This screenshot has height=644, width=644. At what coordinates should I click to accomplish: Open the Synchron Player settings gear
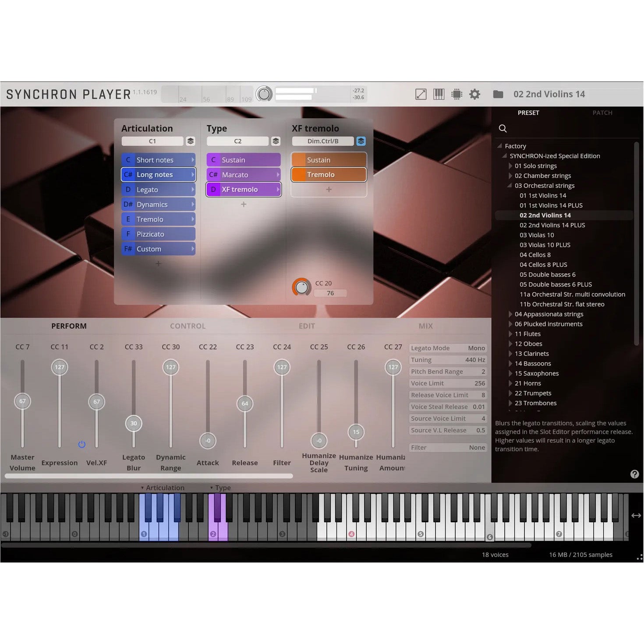click(x=474, y=94)
